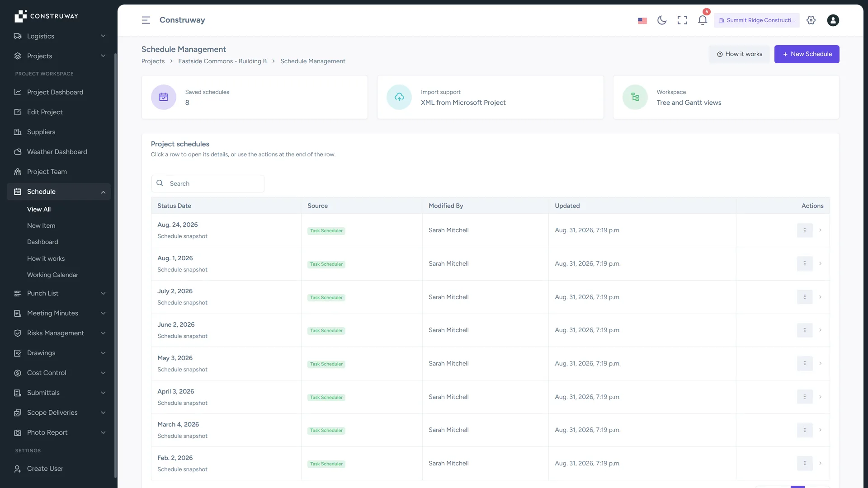Open Create User in settings sidebar
868x488 pixels.
[x=59, y=469]
